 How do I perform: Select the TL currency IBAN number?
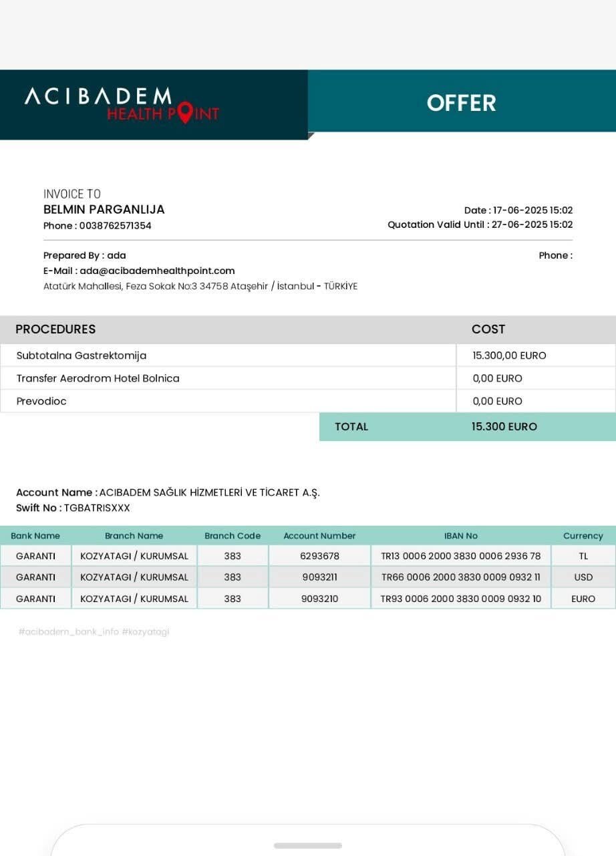pyautogui.click(x=461, y=556)
